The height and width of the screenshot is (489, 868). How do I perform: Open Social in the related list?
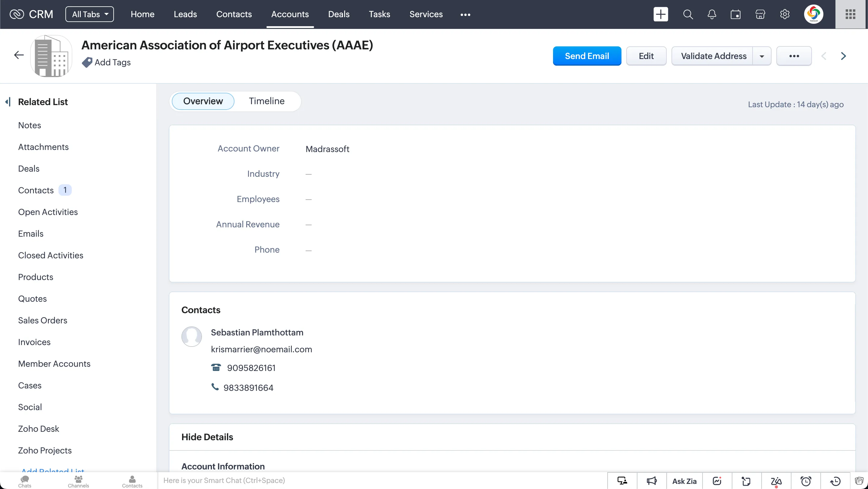[x=30, y=407]
